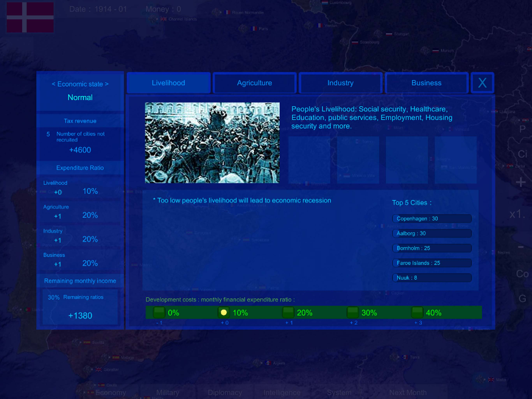This screenshot has width=532, height=399.
Task: Click the Bornholm : 25 city entry
Action: (x=432, y=248)
